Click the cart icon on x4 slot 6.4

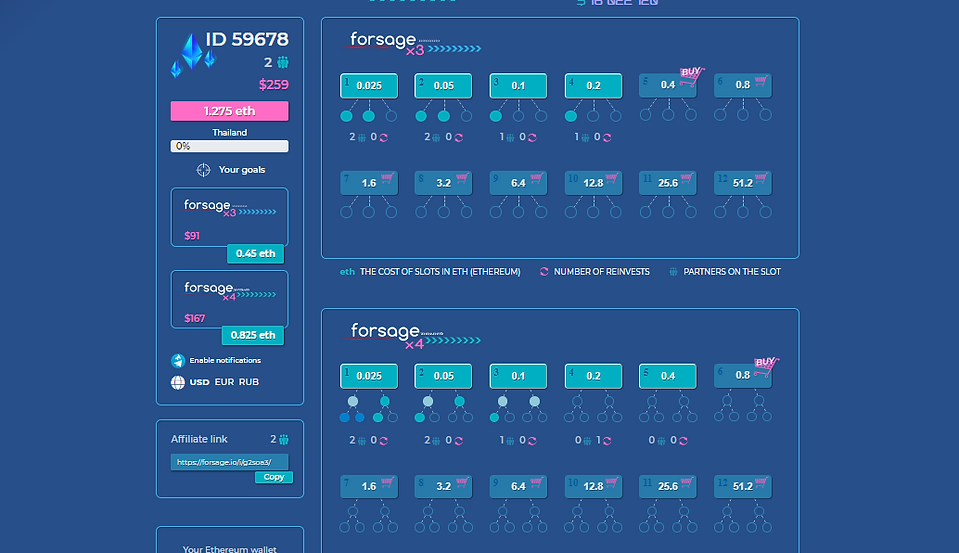click(x=536, y=482)
